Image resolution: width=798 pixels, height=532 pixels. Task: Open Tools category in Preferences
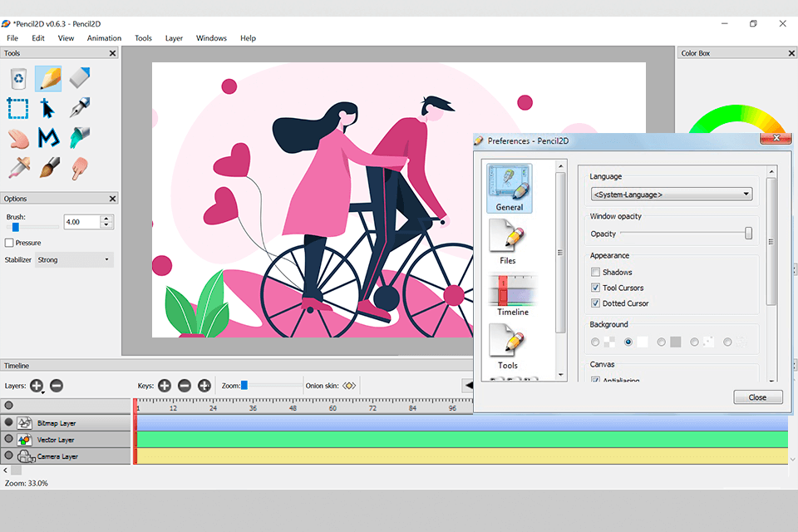[x=508, y=346]
